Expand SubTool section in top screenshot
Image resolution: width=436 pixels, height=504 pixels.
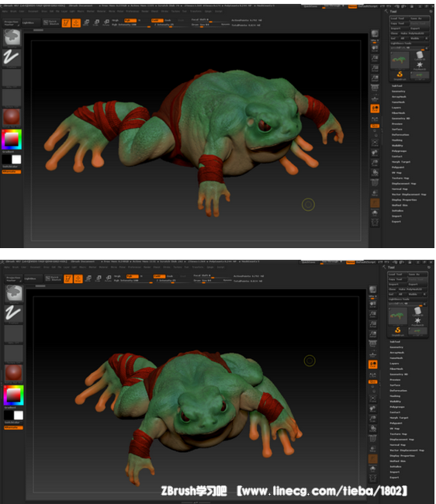(x=397, y=86)
